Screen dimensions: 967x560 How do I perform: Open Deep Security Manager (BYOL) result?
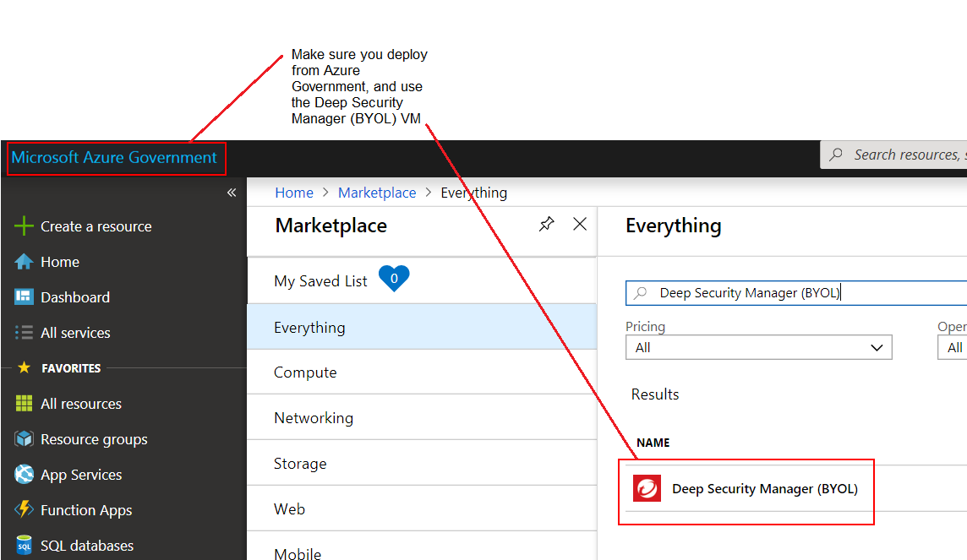click(764, 488)
